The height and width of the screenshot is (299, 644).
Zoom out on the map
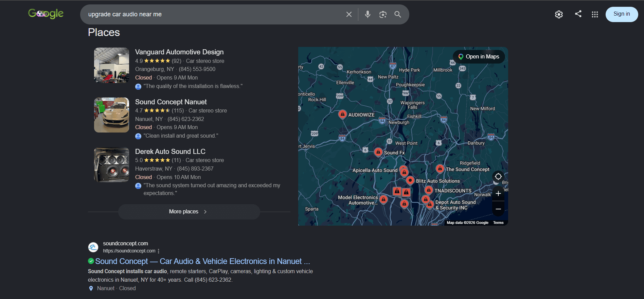tap(498, 209)
